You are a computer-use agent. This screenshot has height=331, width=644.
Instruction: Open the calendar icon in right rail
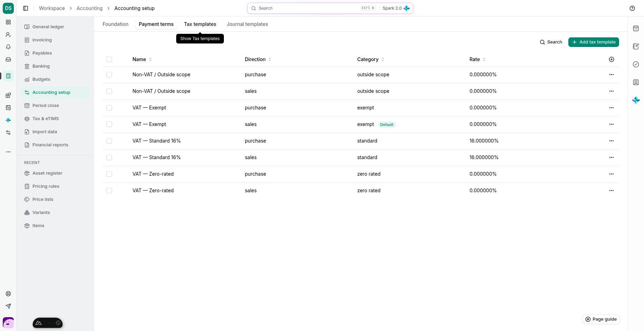coord(636,28)
